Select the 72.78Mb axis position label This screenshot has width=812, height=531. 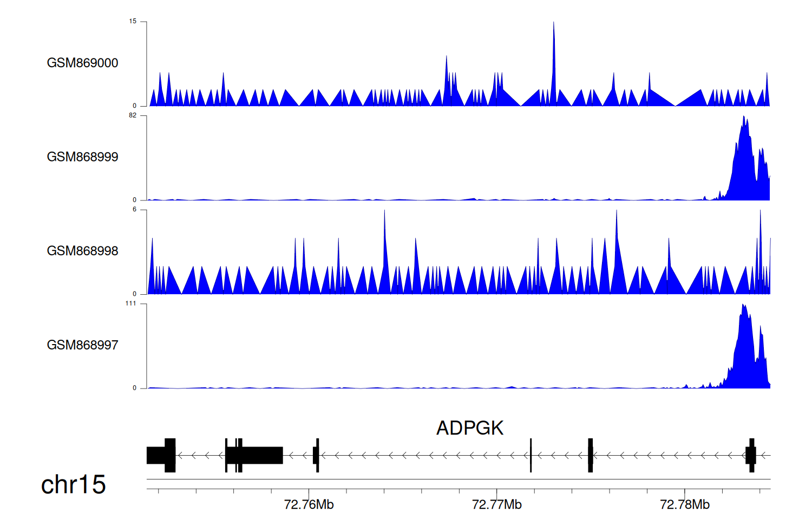[684, 505]
